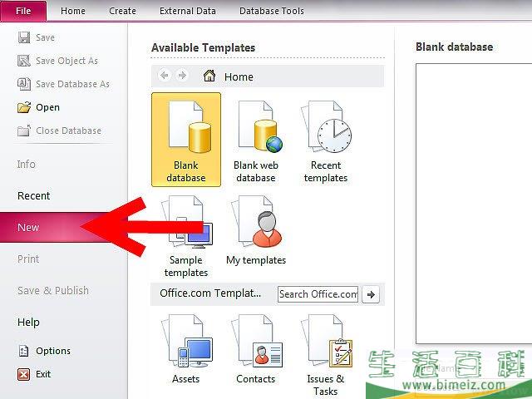Click the Options icon
The height and width of the screenshot is (399, 532).
coord(23,351)
